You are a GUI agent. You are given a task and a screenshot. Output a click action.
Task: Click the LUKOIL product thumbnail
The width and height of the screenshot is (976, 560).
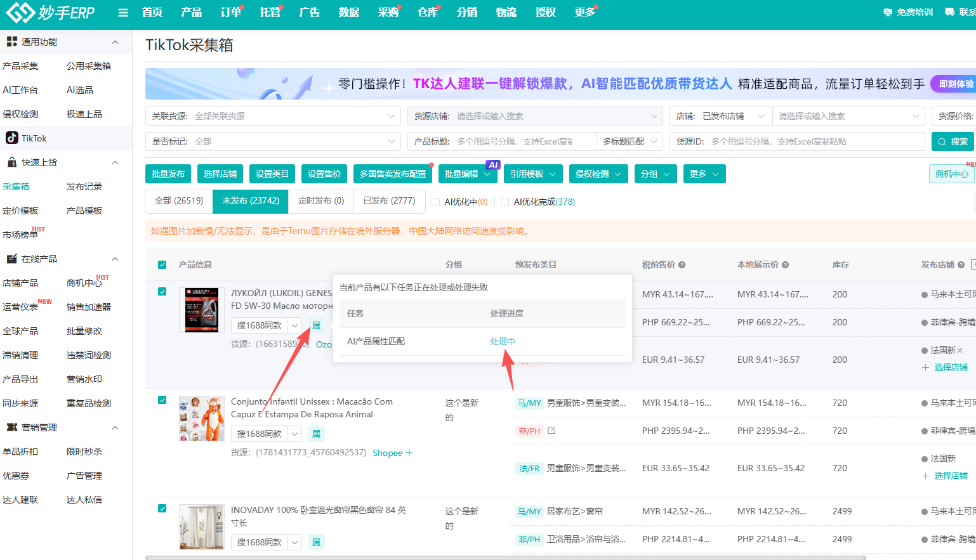coord(202,310)
